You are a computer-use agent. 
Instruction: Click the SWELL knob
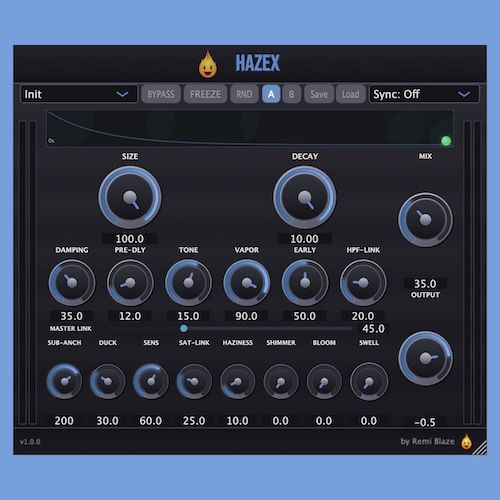click(369, 381)
